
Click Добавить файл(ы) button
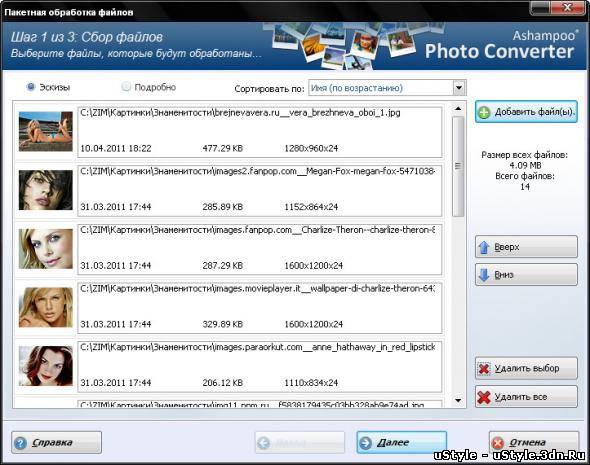tap(526, 112)
